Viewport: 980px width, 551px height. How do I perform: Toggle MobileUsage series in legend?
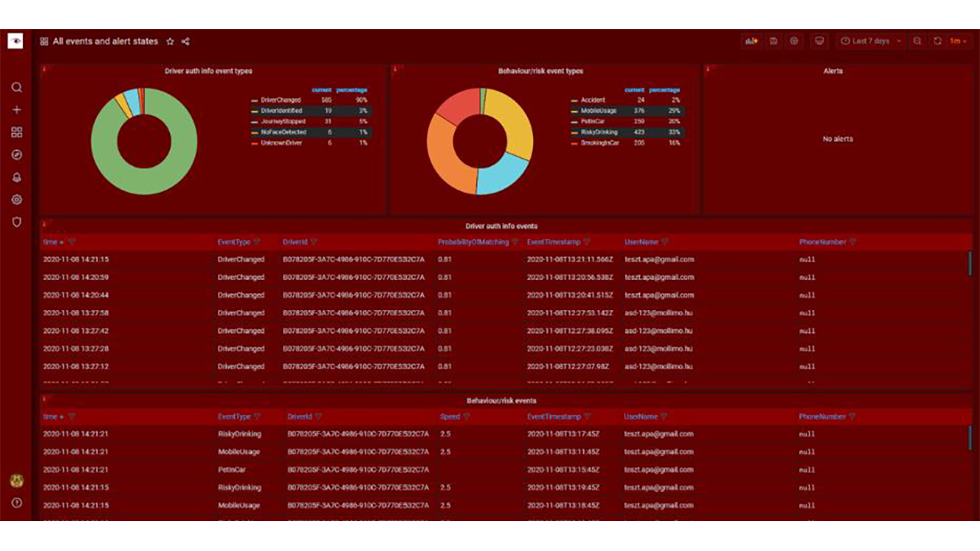tap(599, 111)
